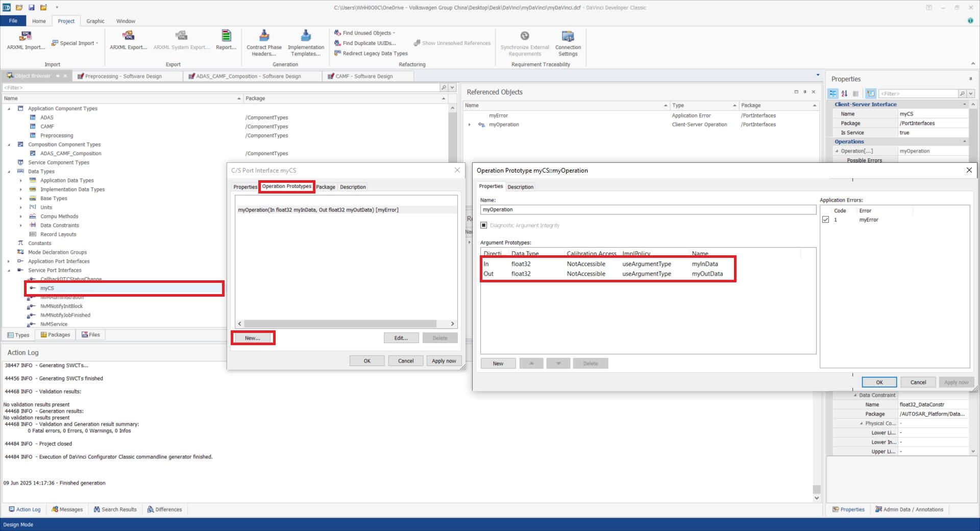Click the ARXML Export icon
Image resolution: width=980 pixels, height=531 pixels.
coord(128,36)
